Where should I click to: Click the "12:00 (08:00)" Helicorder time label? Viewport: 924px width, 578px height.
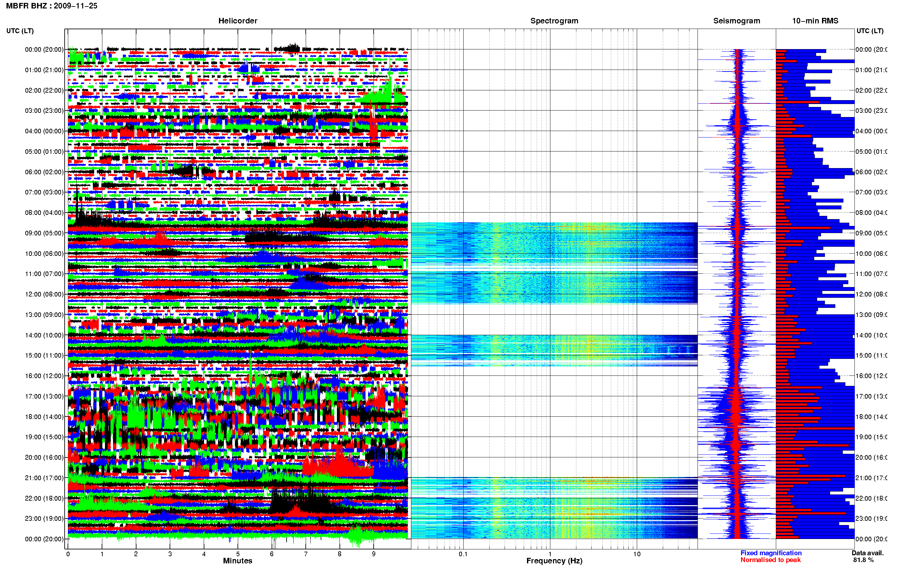[44, 294]
